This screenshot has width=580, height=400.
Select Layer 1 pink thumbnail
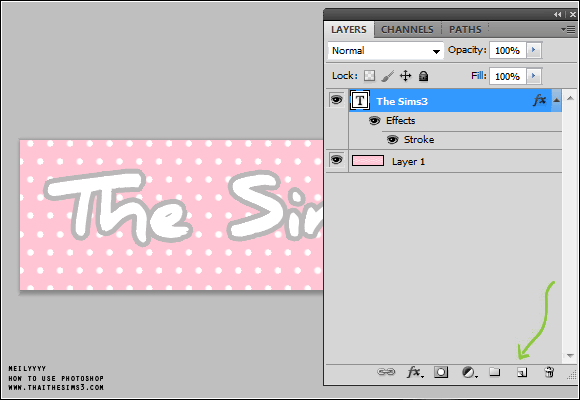tap(368, 161)
